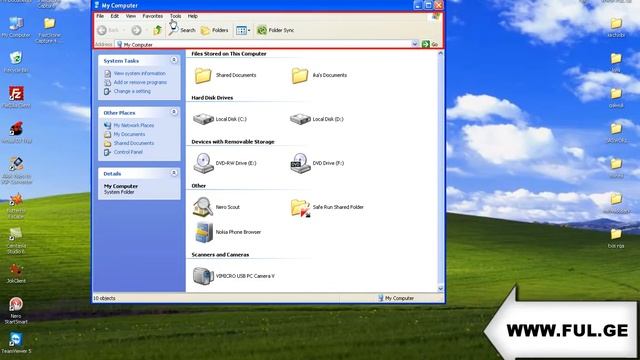Select Nokia Phone Browser item

[228, 232]
